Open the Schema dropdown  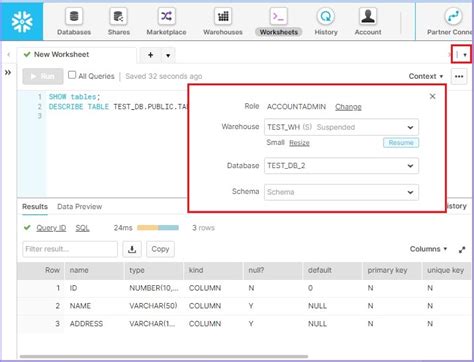point(341,192)
